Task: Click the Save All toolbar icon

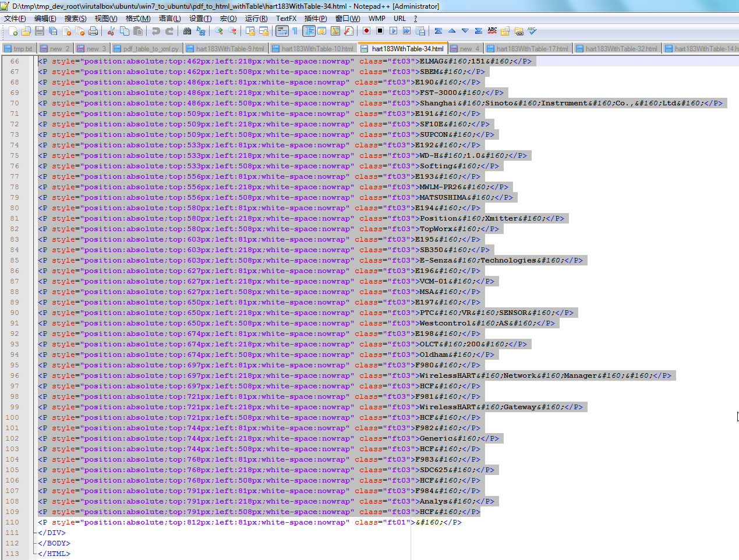Action: pos(53,31)
